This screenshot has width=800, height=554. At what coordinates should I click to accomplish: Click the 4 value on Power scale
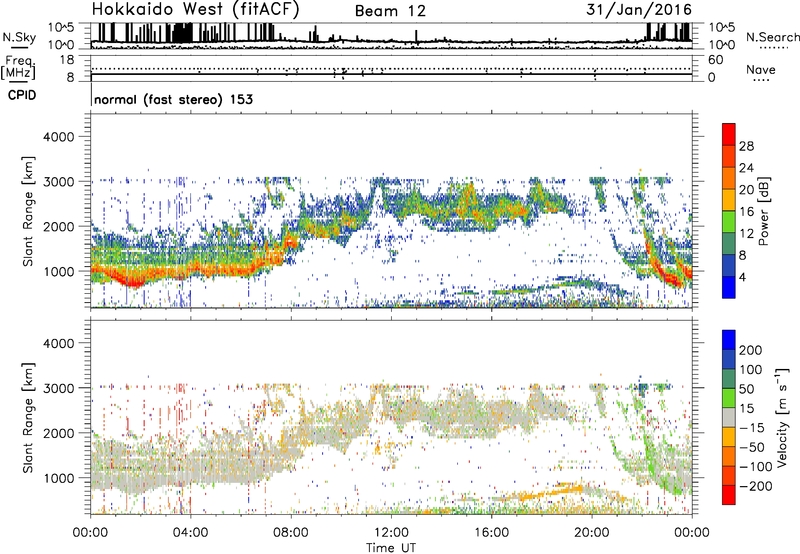pyautogui.click(x=742, y=277)
